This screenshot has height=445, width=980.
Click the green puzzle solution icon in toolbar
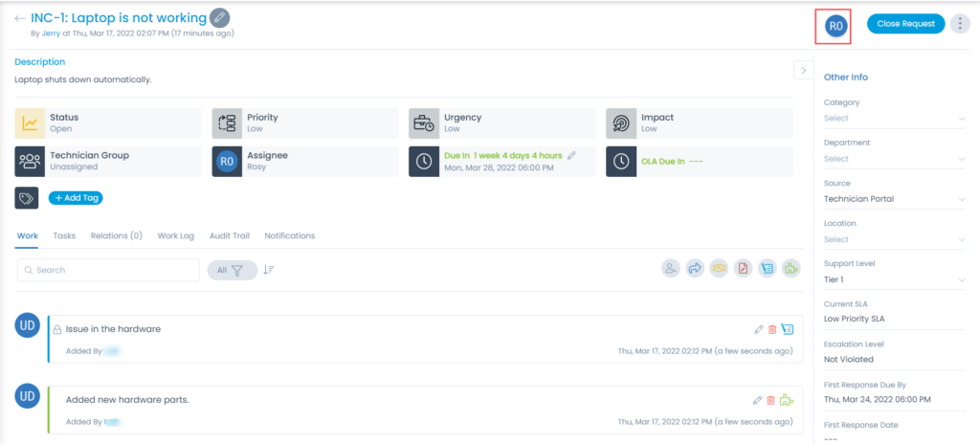(x=791, y=270)
